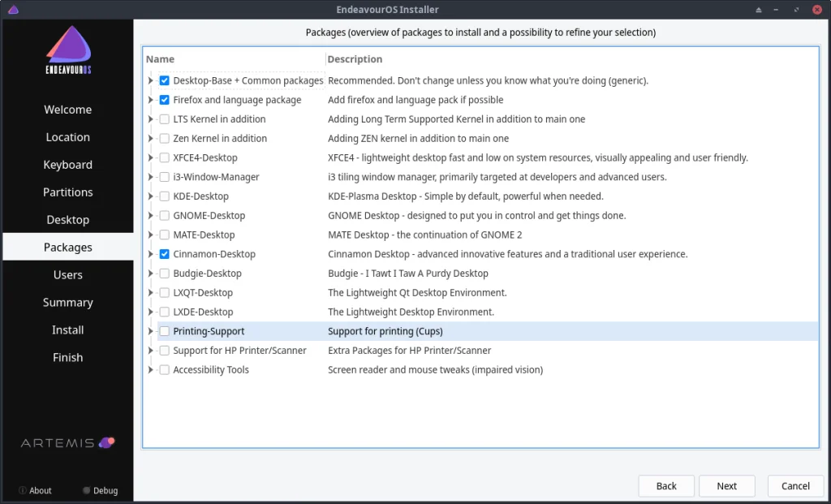Cancel the installation
This screenshot has width=831, height=504.
[795, 486]
